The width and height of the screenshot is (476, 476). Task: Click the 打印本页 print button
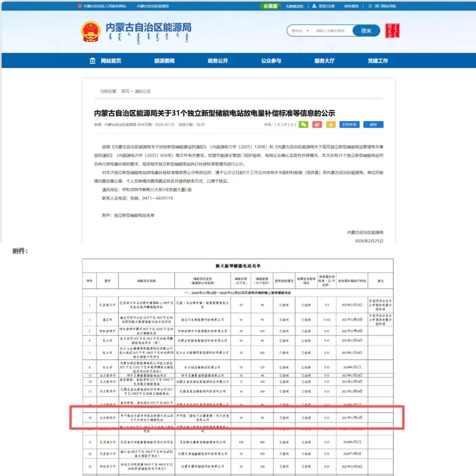(x=349, y=125)
